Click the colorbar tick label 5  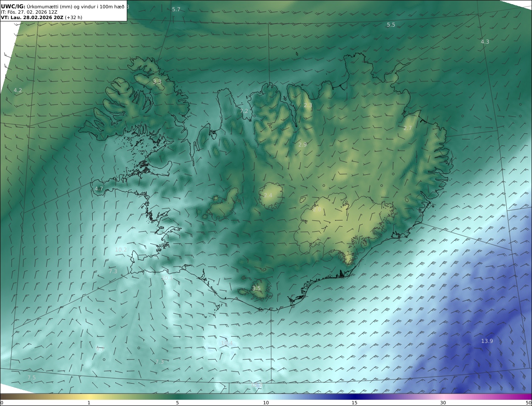click(177, 403)
